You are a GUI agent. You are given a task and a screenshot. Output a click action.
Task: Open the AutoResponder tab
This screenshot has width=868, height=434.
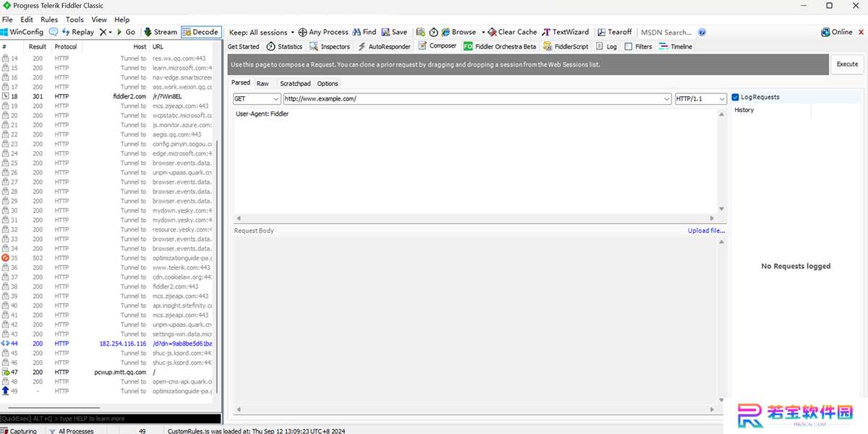coord(383,46)
